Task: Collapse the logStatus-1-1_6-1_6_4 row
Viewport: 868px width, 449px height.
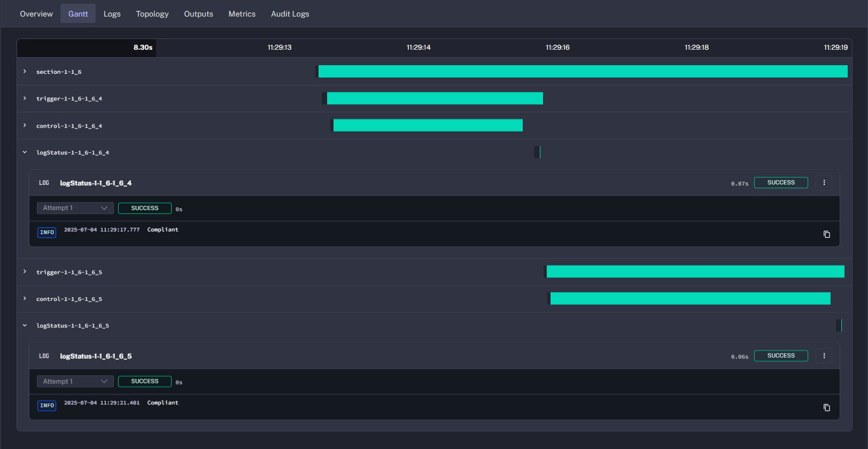Action: coord(25,152)
